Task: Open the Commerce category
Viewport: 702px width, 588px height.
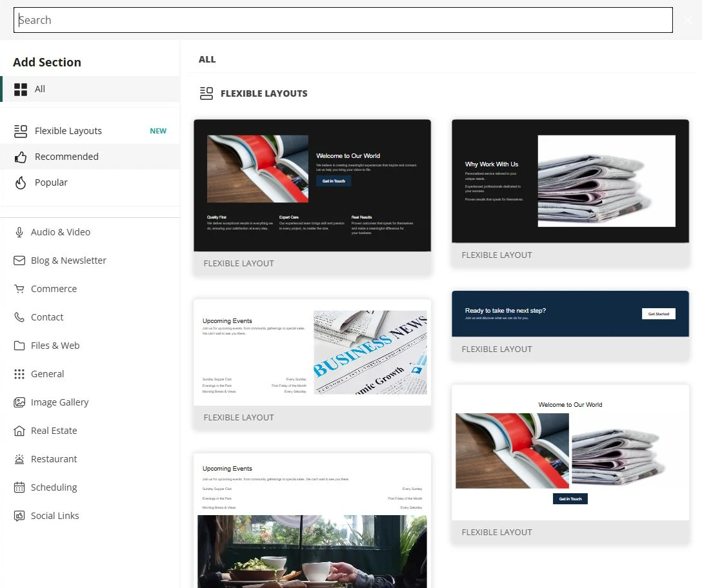Action: click(x=90, y=289)
